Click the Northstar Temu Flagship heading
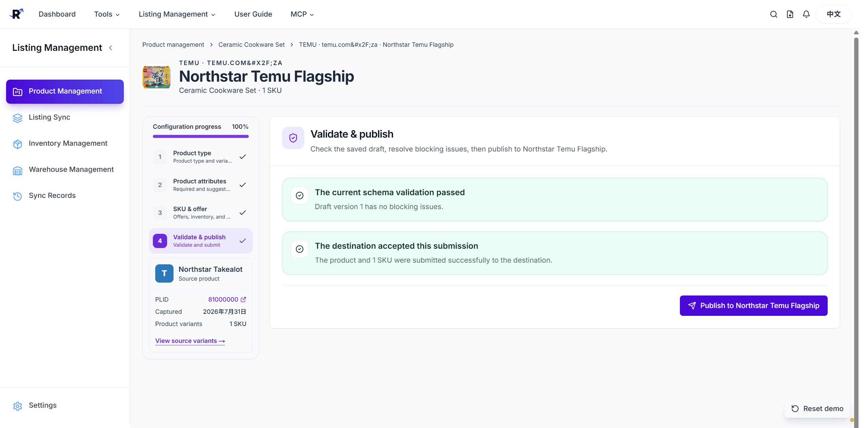 (266, 77)
